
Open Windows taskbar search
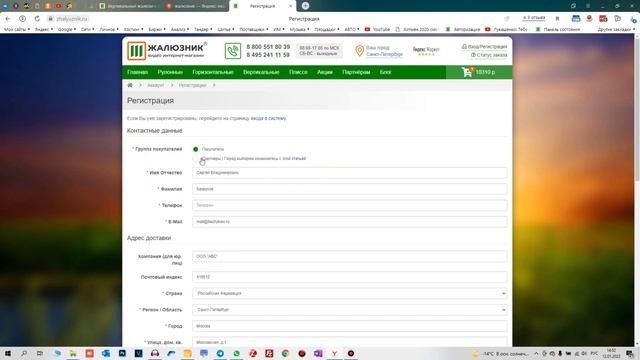point(24,353)
